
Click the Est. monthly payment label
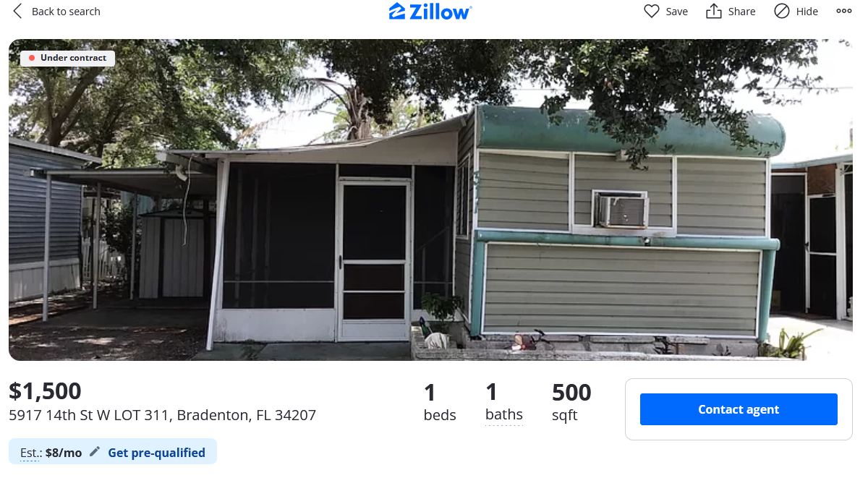51,453
